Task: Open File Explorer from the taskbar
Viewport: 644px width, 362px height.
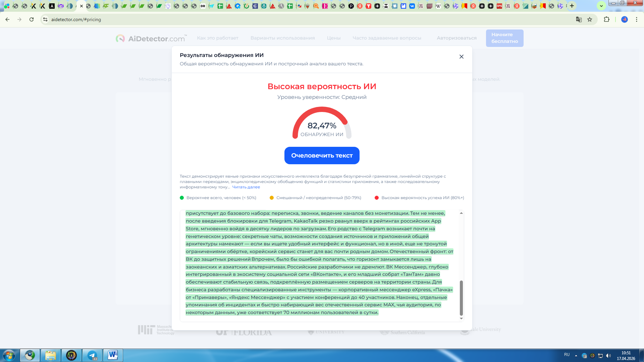Action: click(51, 355)
